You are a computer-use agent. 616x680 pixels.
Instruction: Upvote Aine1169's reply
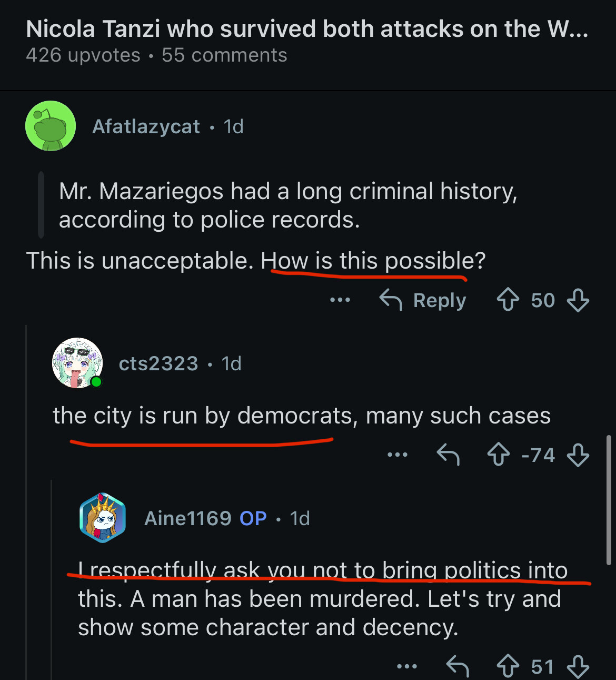[508, 666]
